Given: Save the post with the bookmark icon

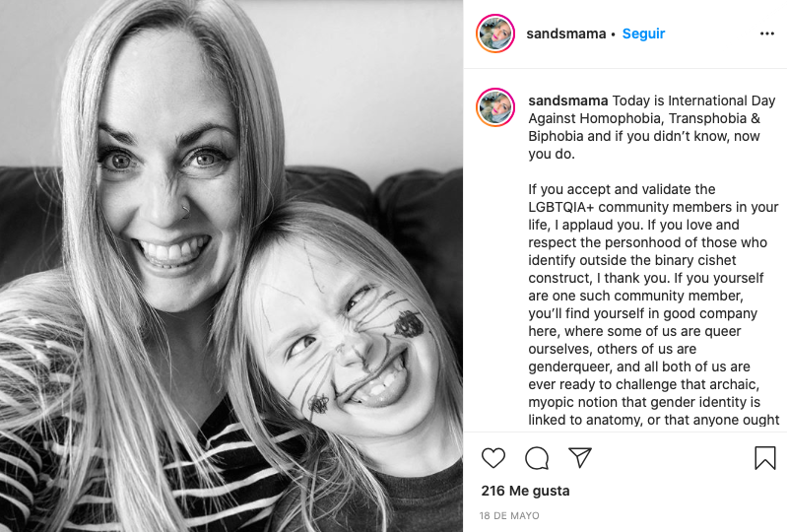Looking at the screenshot, I should pos(765,458).
